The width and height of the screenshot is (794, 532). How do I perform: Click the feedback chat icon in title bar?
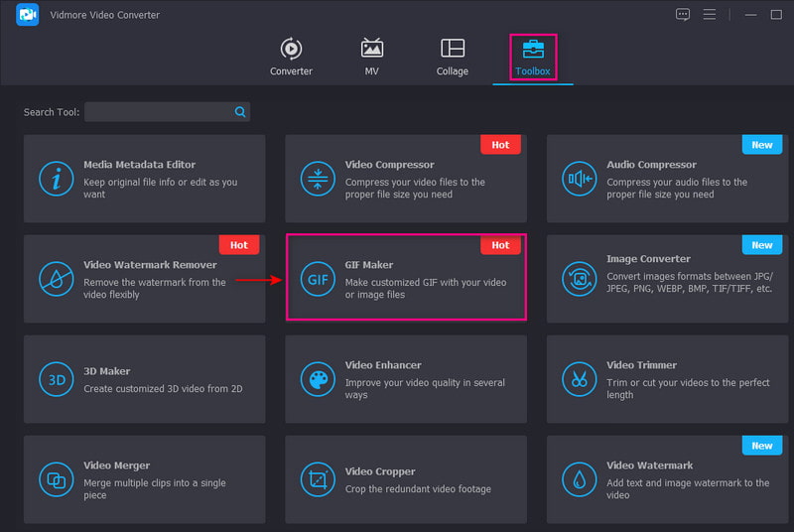pyautogui.click(x=683, y=15)
